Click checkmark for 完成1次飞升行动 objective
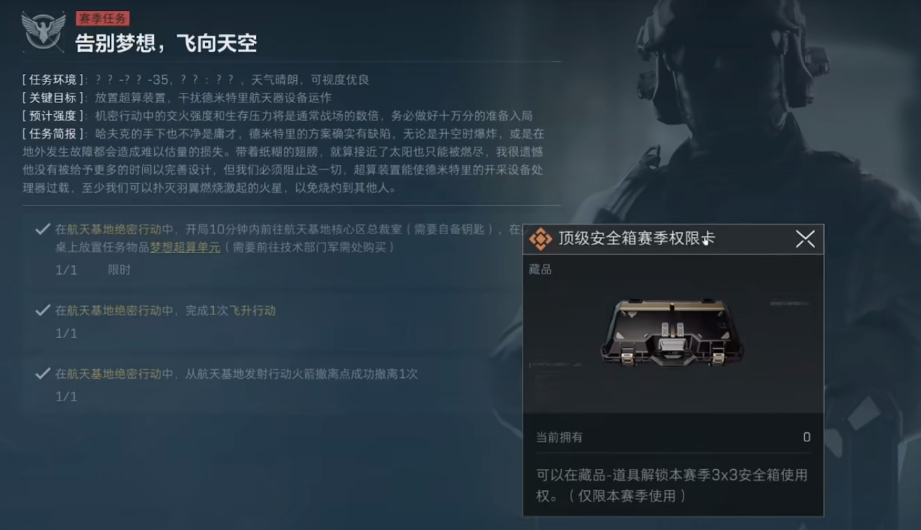The width and height of the screenshot is (921, 530). pos(42,310)
